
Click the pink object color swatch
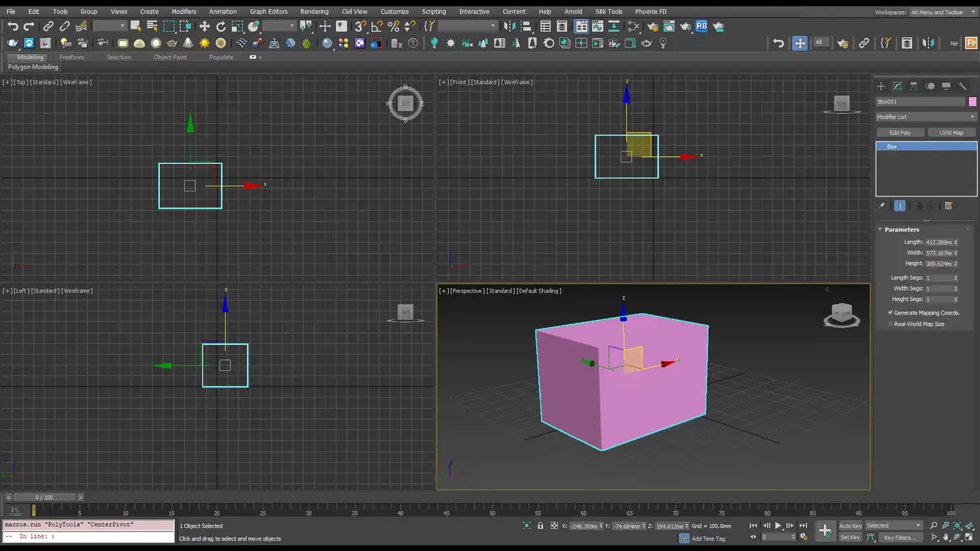[x=972, y=102]
